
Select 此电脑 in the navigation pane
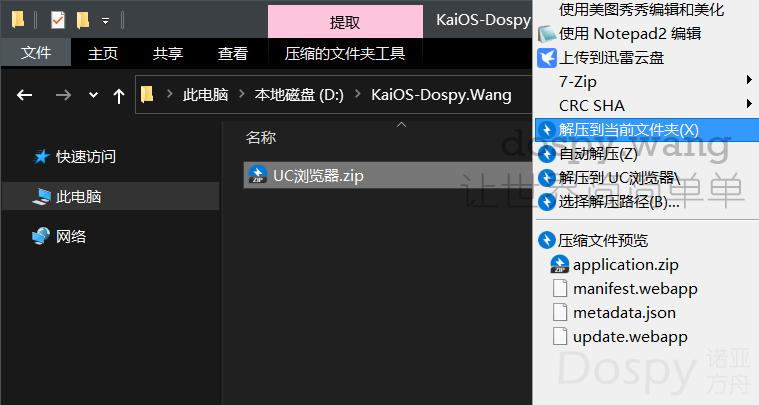[x=110, y=196]
